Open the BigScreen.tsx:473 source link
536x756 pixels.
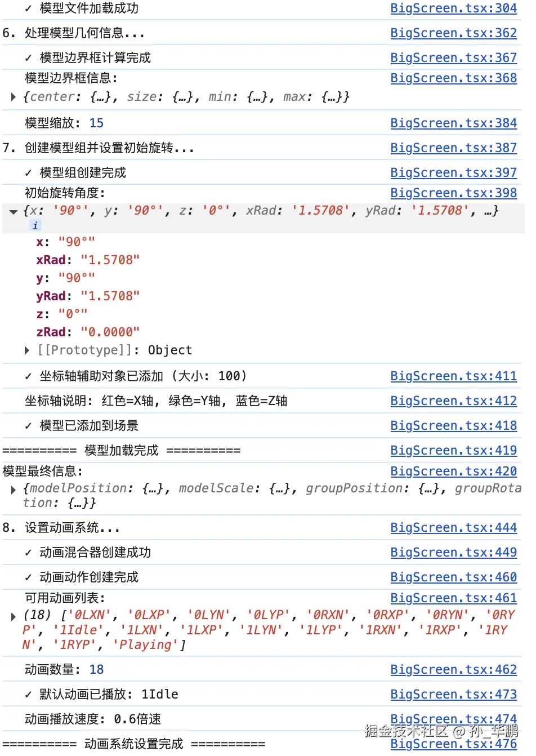tap(453, 694)
